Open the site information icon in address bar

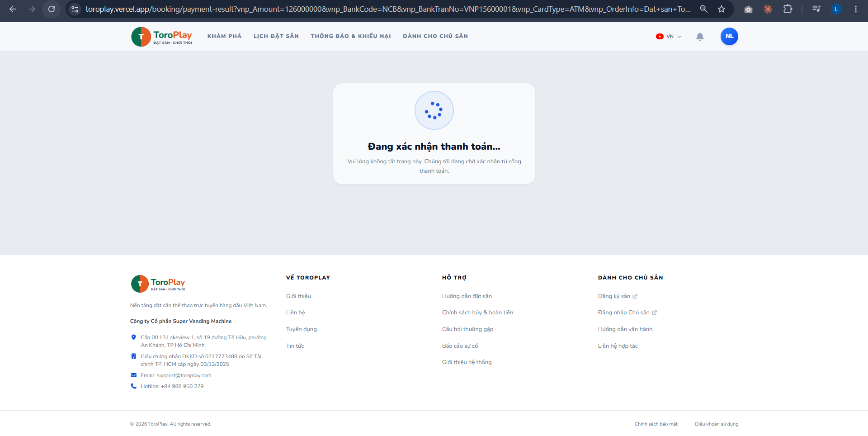click(x=75, y=9)
